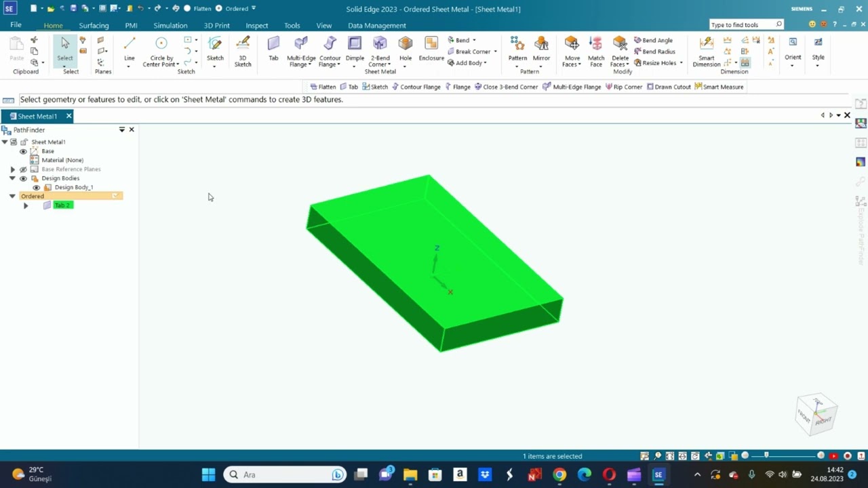This screenshot has height=488, width=868.
Task: Open the Add Body dropdown
Action: (485, 63)
